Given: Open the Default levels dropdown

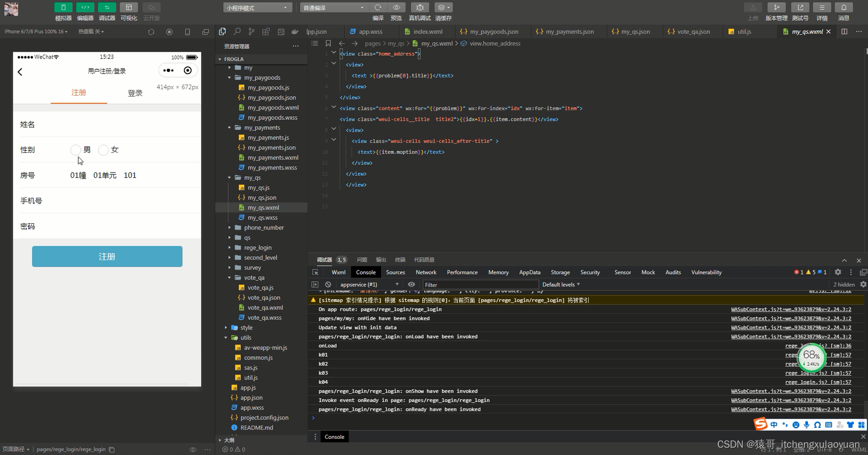Looking at the screenshot, I should click(x=561, y=285).
